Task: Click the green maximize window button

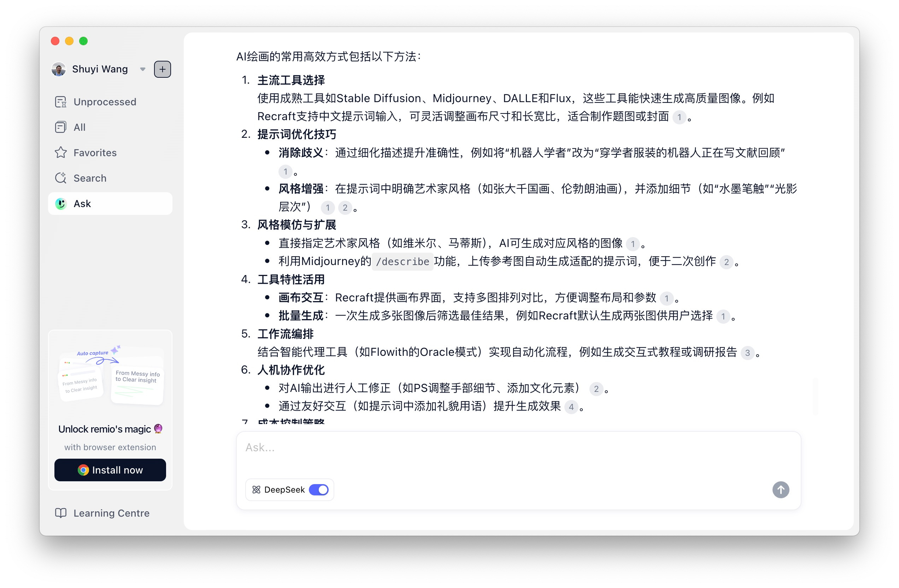Action: point(83,41)
